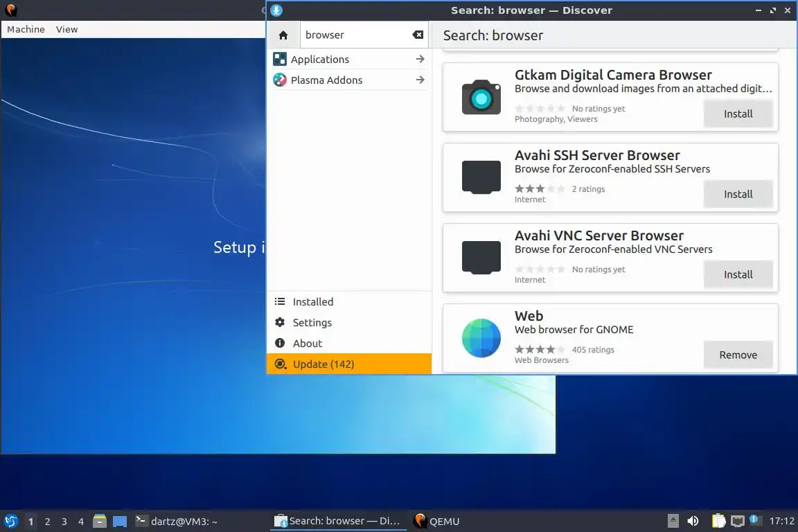Click the Plasma Addons category icon
The height and width of the screenshot is (532, 798).
pos(279,80)
